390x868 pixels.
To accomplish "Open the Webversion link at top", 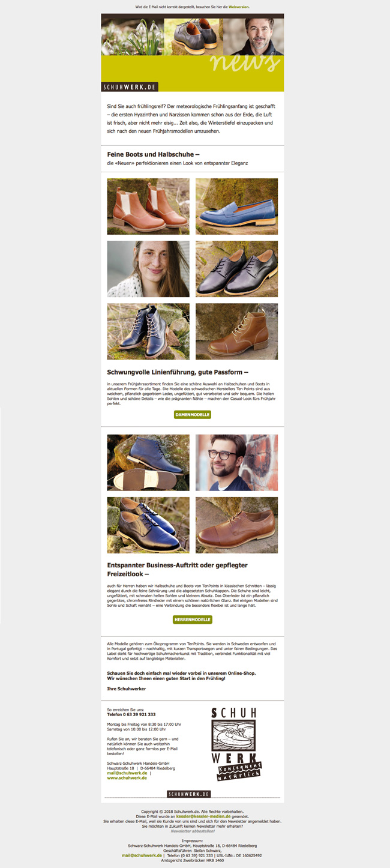I will coord(239,7).
